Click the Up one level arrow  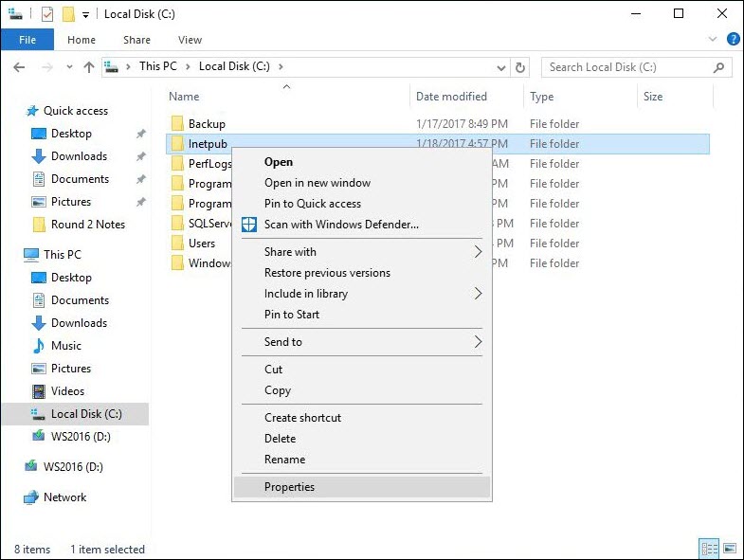[89, 67]
